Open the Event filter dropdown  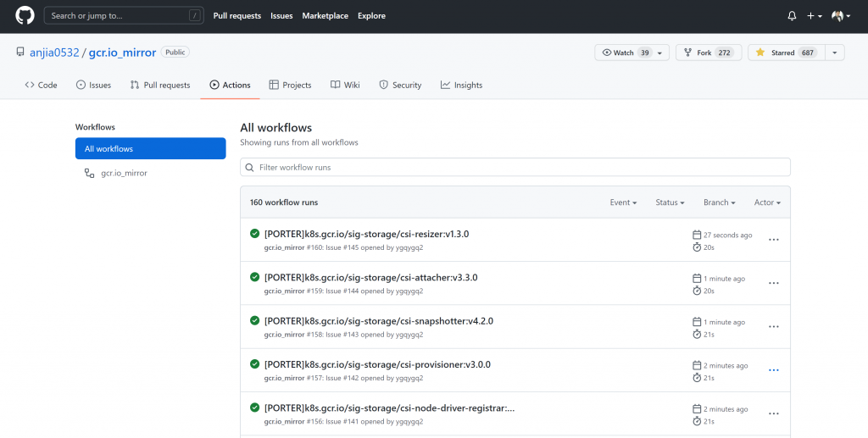tap(623, 202)
